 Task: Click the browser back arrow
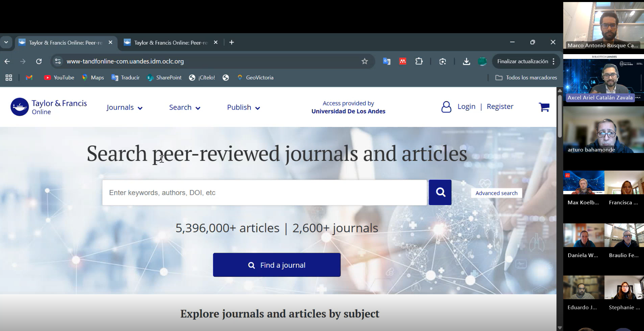(7, 61)
